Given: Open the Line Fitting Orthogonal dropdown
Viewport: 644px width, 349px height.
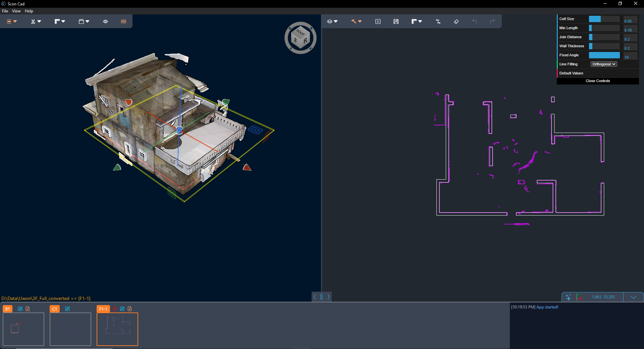Looking at the screenshot, I should tap(603, 64).
